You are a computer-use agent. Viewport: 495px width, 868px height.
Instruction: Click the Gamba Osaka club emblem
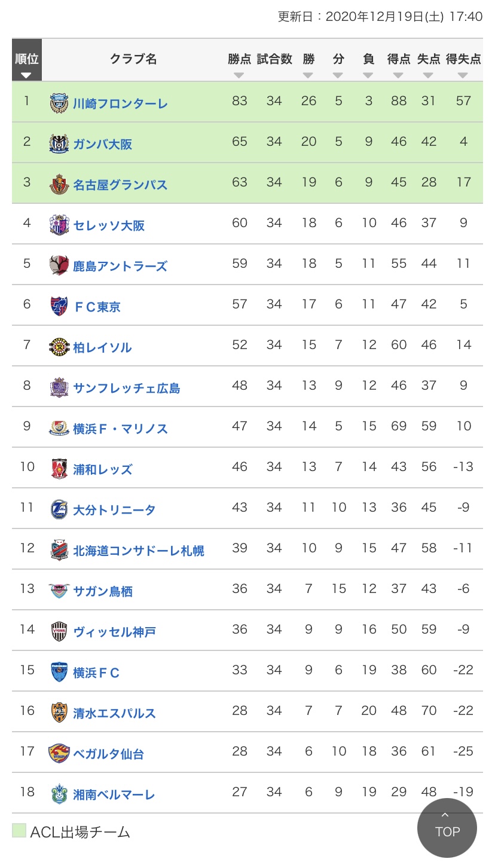pos(59,144)
